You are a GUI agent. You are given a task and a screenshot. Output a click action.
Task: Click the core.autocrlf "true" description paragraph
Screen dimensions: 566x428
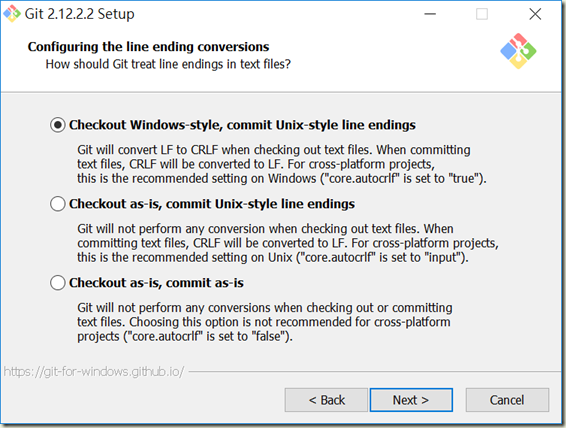coord(282,164)
